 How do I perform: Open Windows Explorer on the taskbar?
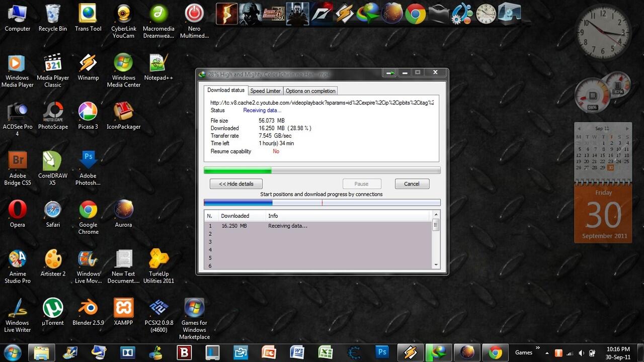41,352
